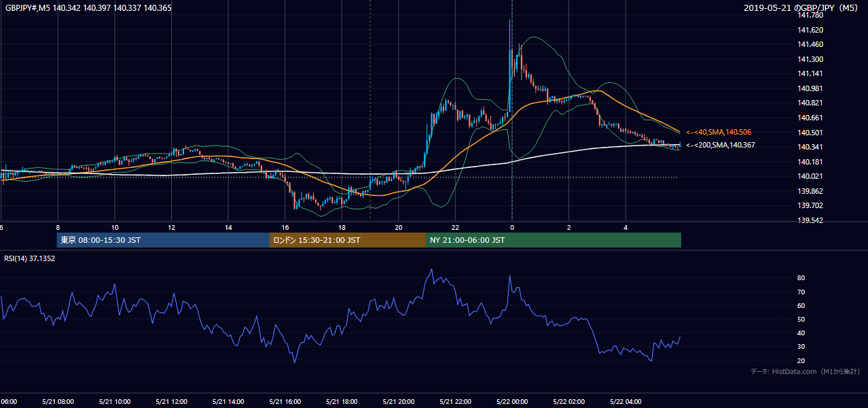Click price scale value 141.460

(810, 44)
